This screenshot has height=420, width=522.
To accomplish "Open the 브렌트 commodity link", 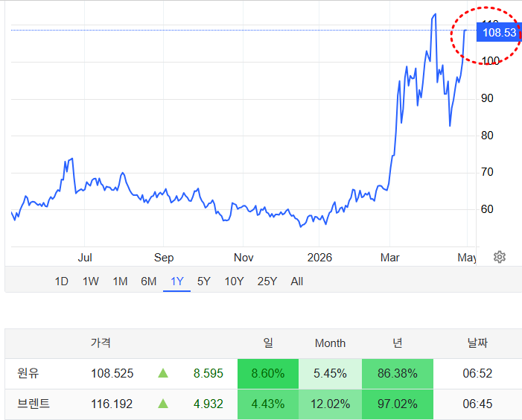I will click(34, 404).
